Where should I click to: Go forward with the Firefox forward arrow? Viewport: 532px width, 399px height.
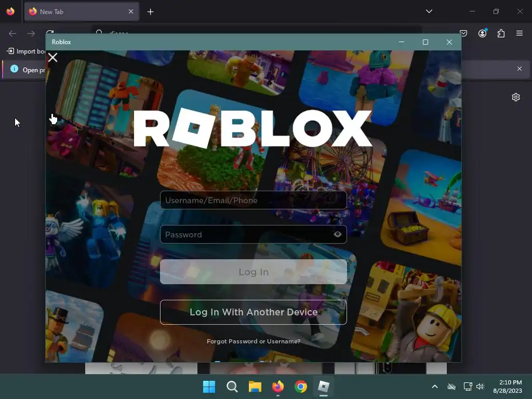tap(31, 34)
